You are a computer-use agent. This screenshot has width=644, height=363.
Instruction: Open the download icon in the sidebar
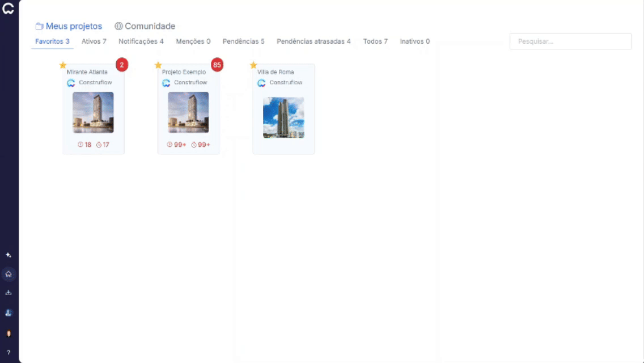click(8, 293)
